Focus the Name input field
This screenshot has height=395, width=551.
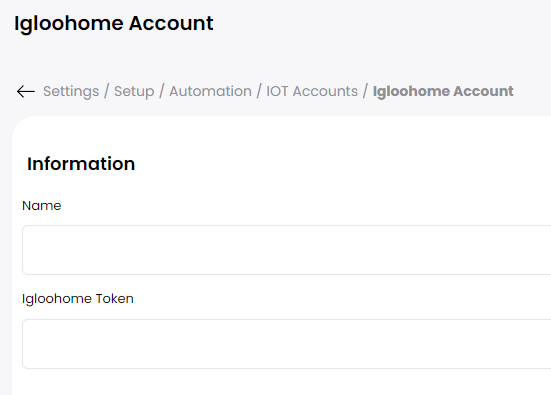286,250
